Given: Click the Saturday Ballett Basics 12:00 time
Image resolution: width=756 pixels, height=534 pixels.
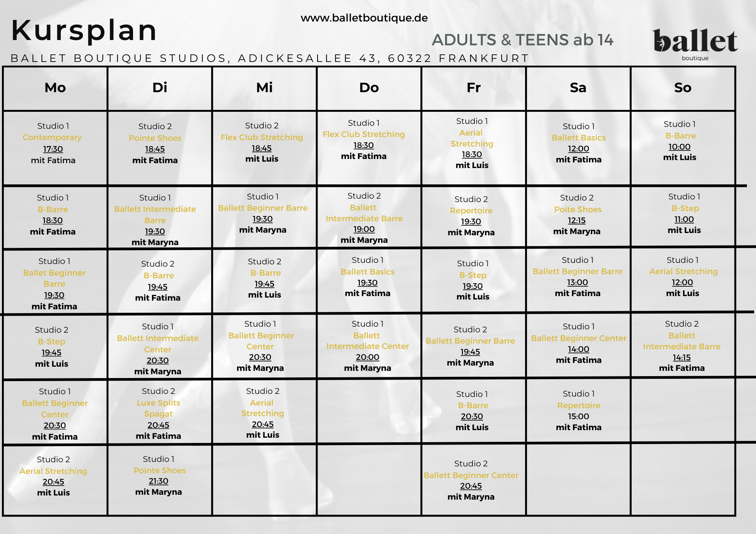Looking at the screenshot, I should (x=578, y=148).
